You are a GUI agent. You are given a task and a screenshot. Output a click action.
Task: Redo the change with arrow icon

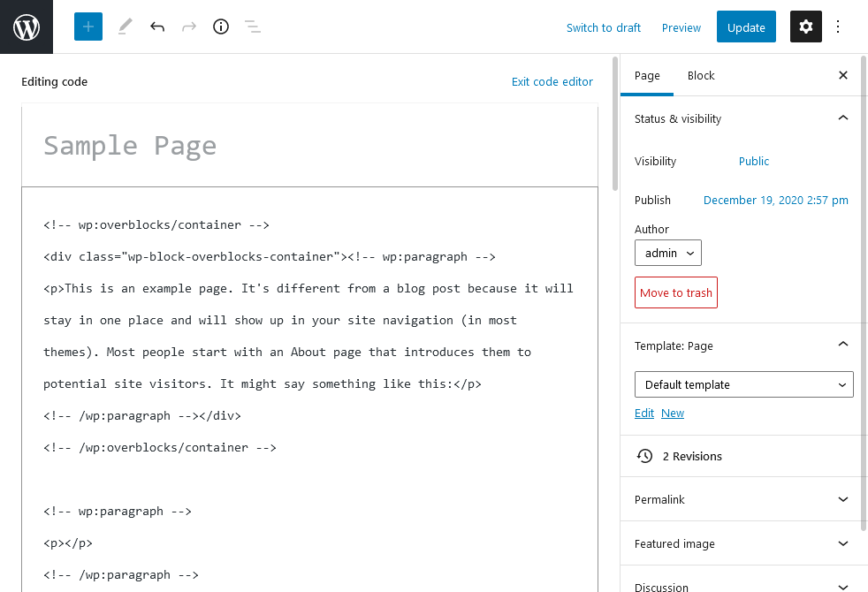tap(189, 27)
